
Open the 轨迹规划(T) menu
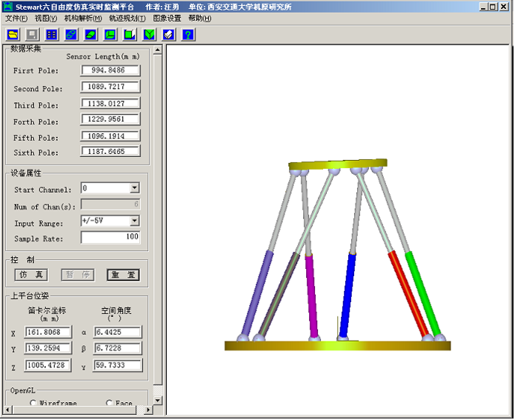[x=127, y=18]
